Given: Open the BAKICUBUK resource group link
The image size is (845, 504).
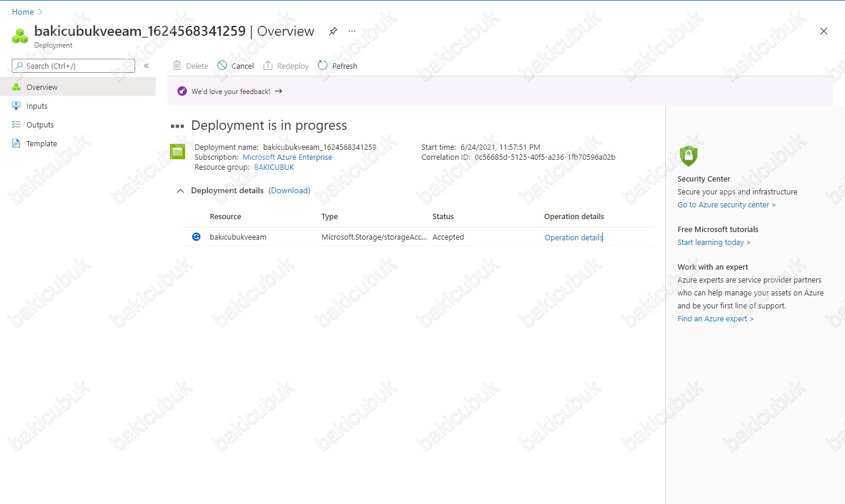Looking at the screenshot, I should click(x=274, y=167).
